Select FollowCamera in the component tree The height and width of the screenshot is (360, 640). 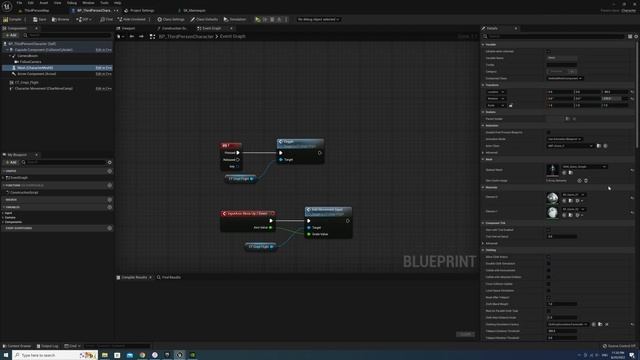pos(30,62)
